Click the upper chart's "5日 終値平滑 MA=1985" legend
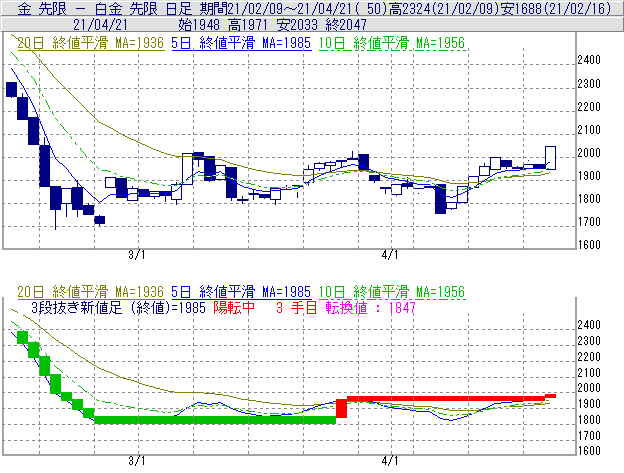This screenshot has height=473, width=624. [x=241, y=43]
